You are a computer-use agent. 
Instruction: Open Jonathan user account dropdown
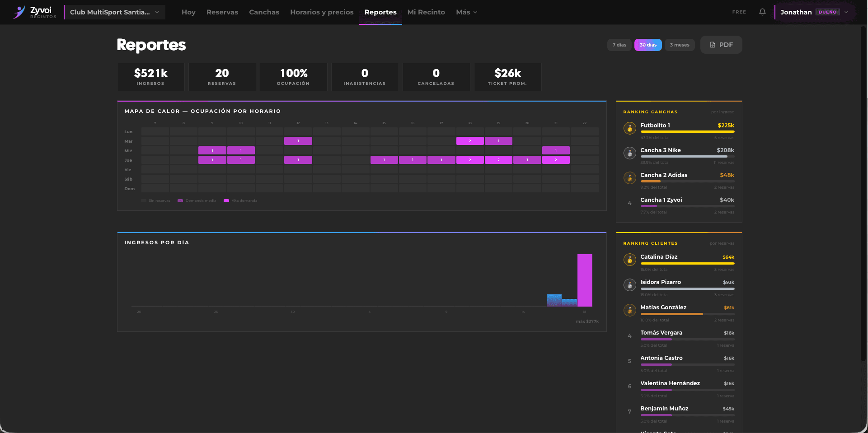[814, 12]
